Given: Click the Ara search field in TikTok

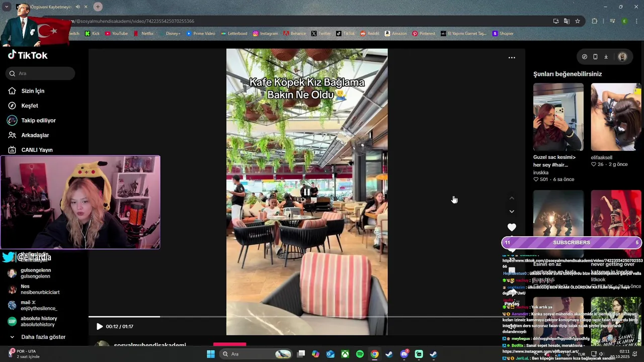Looking at the screenshot, I should coord(40,73).
